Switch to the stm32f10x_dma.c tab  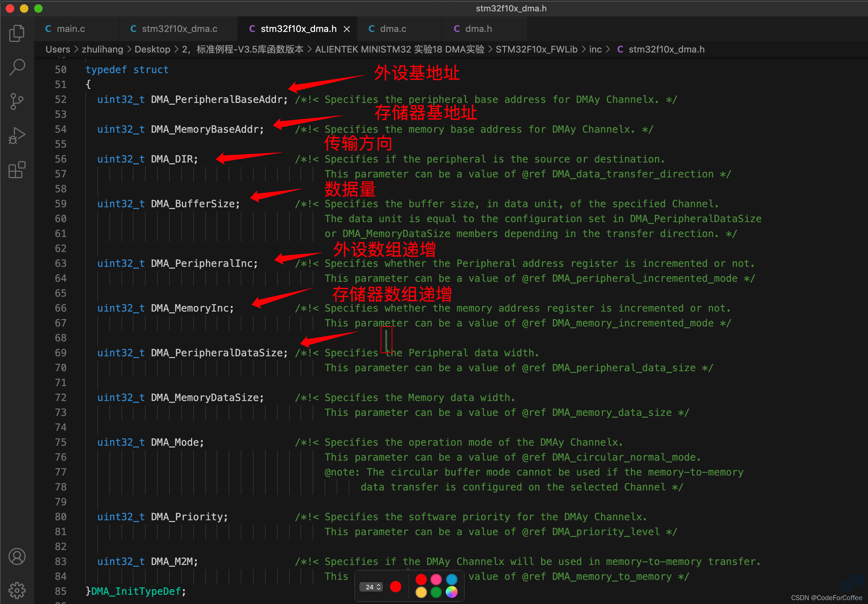point(174,29)
